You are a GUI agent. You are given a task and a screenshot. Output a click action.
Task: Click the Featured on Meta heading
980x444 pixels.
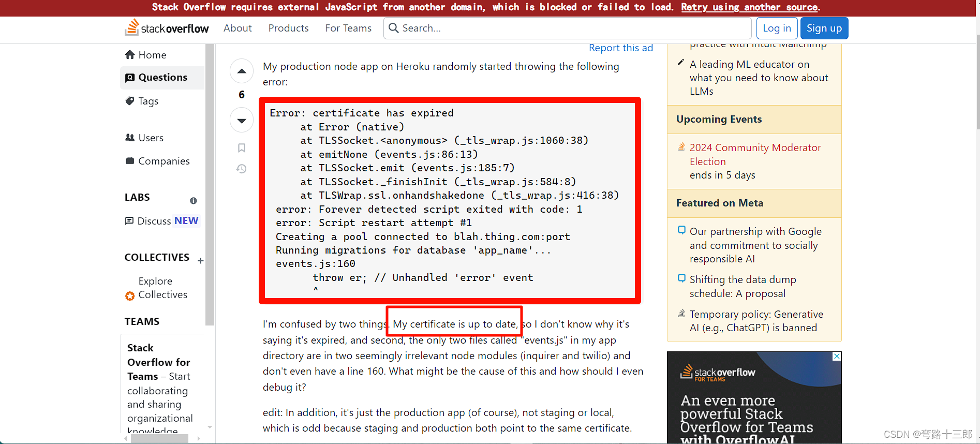point(720,203)
